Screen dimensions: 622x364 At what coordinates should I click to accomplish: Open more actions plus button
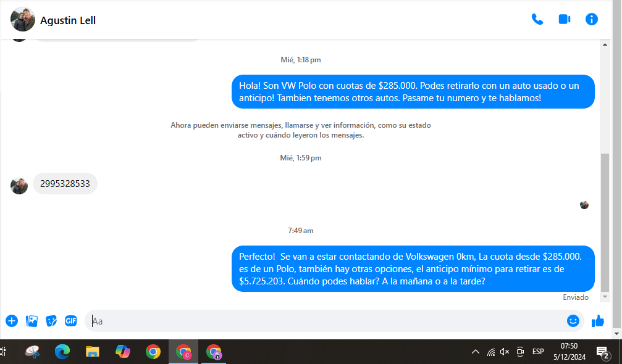coord(12,321)
